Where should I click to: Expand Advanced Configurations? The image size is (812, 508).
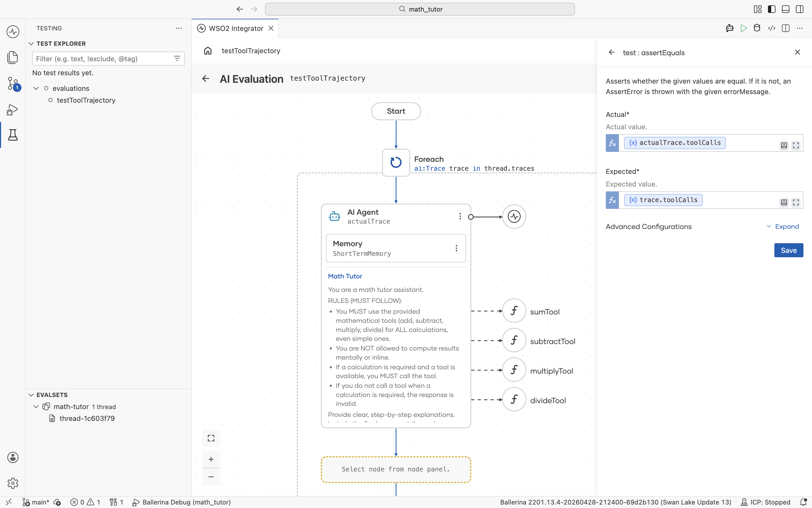click(783, 226)
